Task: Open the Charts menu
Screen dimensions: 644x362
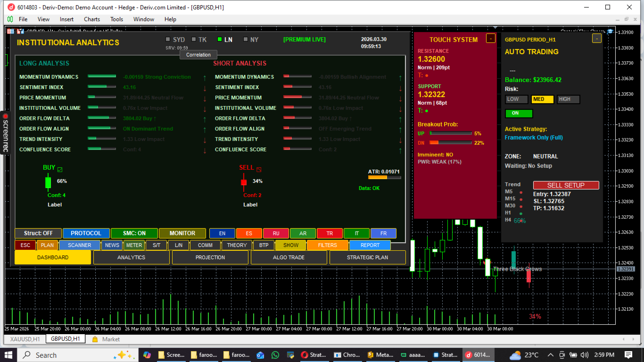Action: click(92, 19)
